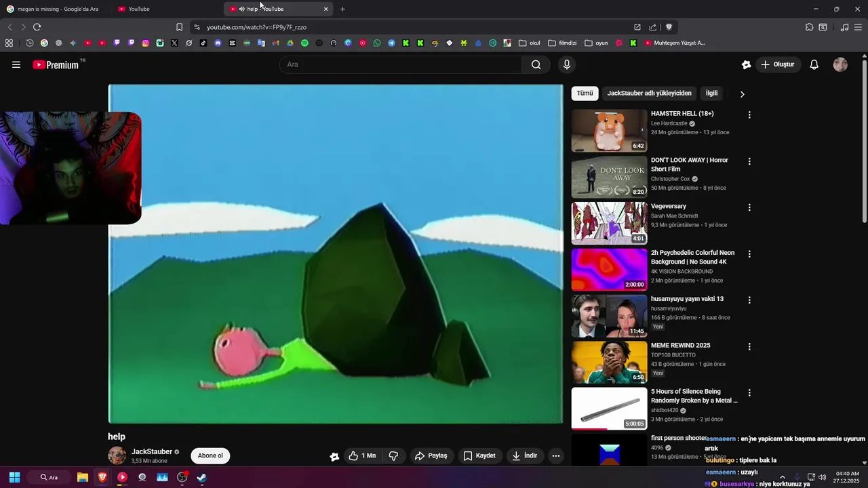Open the JackStauber channel link
The width and height of the screenshot is (868, 488).
coord(151,451)
